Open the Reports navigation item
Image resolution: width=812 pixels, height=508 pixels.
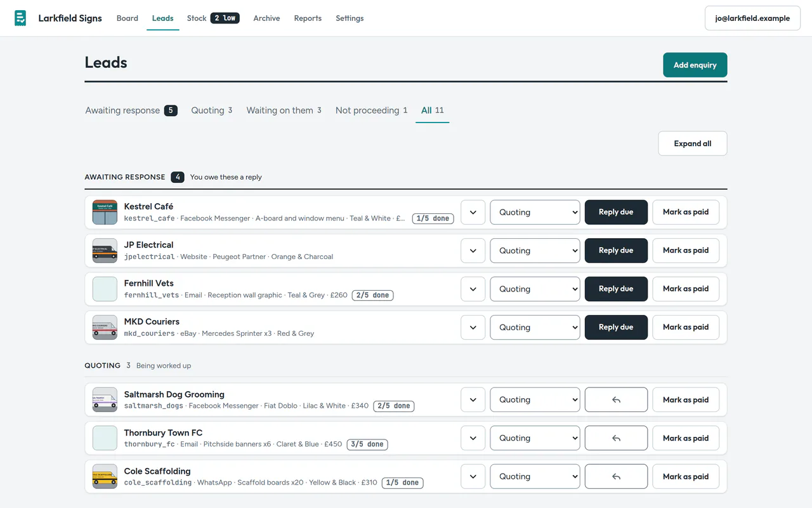[x=308, y=18]
